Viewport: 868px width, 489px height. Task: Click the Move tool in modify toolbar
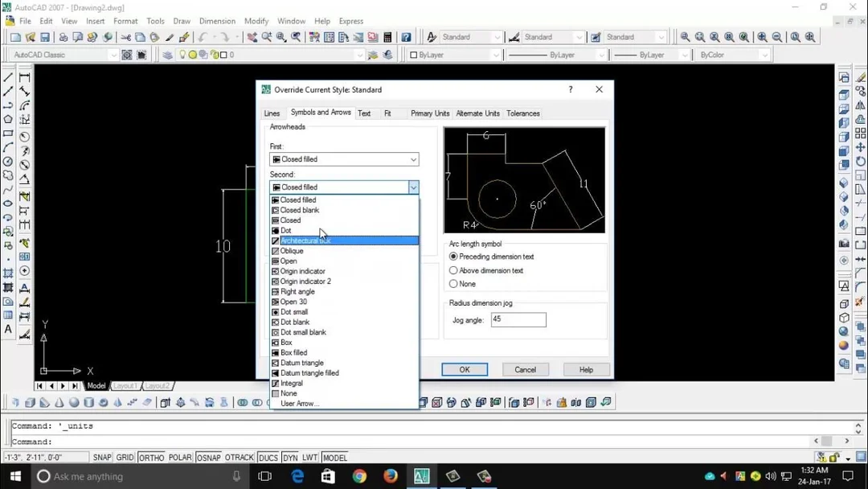[x=860, y=147]
